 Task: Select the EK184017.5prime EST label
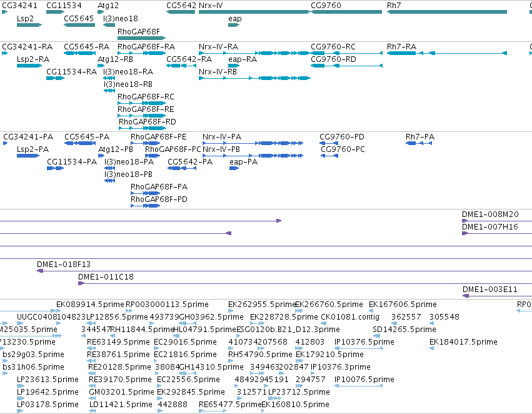(x=463, y=342)
